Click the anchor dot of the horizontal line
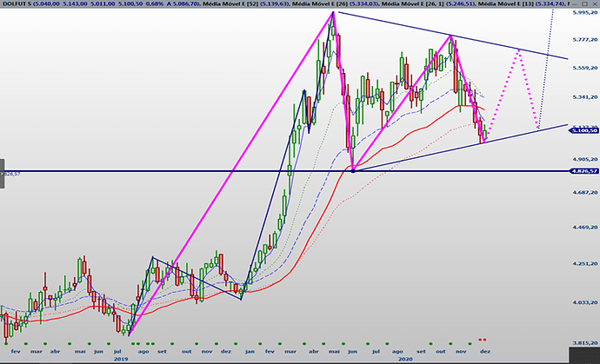The width and height of the screenshot is (600, 364). [x=353, y=171]
